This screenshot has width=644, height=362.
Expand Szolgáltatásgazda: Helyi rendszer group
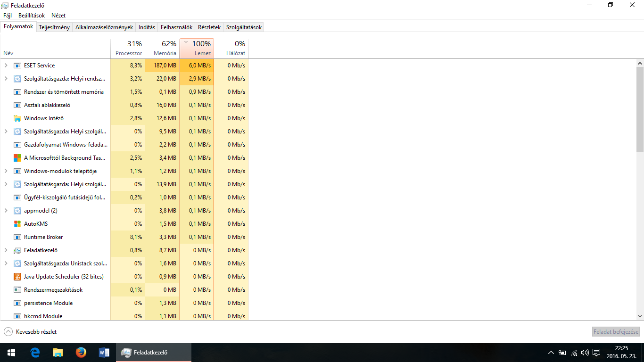[x=6, y=79]
